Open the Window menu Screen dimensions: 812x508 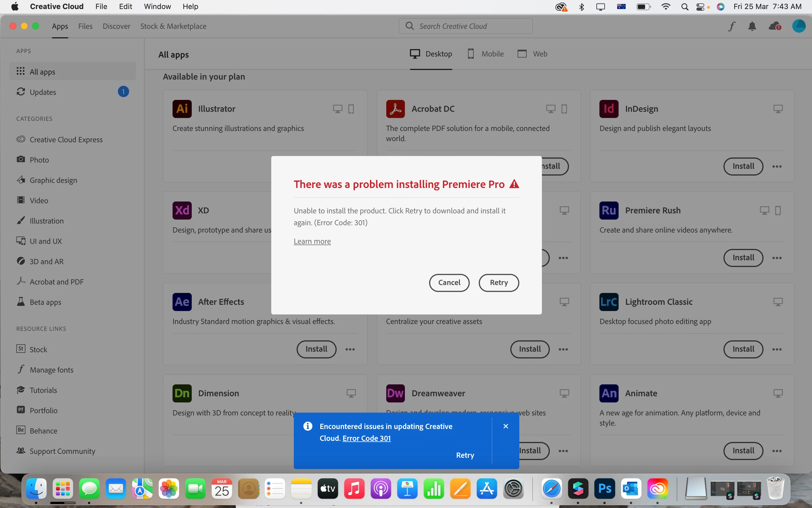point(157,7)
